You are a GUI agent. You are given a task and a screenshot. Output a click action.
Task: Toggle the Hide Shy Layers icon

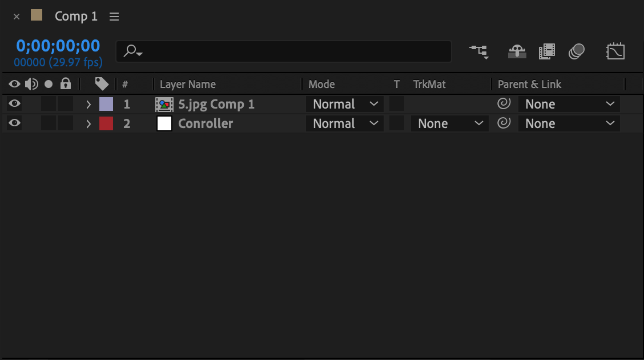pos(517,52)
